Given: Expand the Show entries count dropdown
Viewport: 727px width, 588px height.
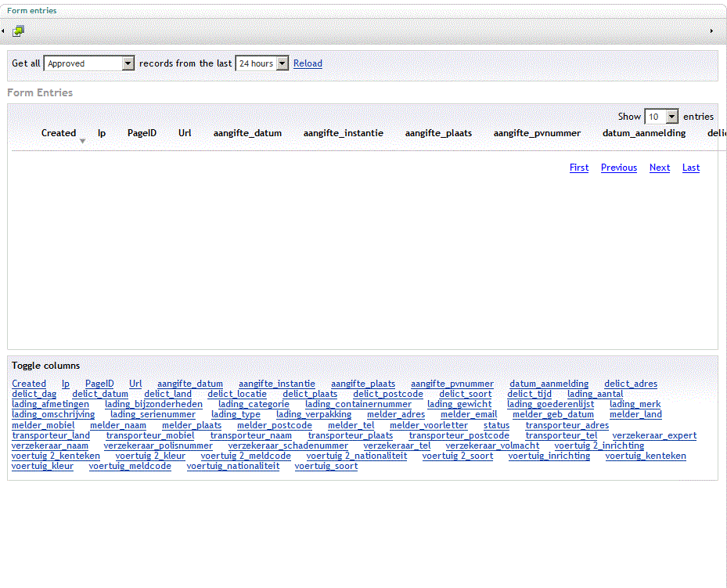Looking at the screenshot, I should (661, 117).
